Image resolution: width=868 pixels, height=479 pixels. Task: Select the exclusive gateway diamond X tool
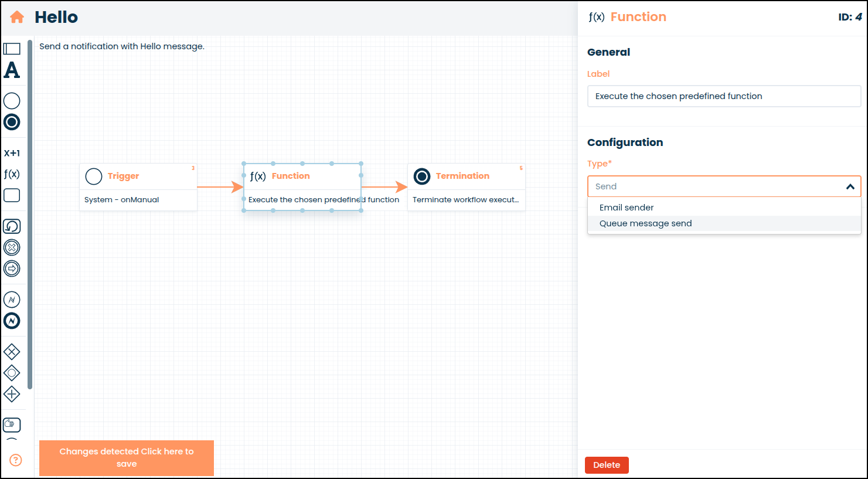[12, 352]
